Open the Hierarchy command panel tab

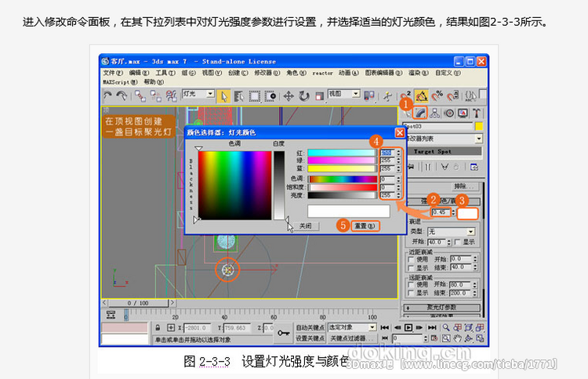tap(435, 113)
